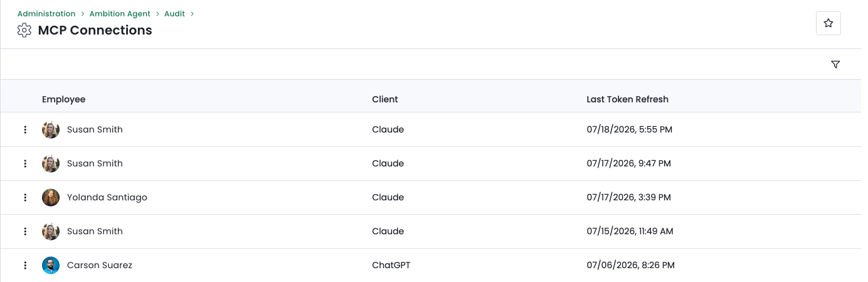
Task: Go to the Ambition Agent breadcrumb
Action: point(120,14)
